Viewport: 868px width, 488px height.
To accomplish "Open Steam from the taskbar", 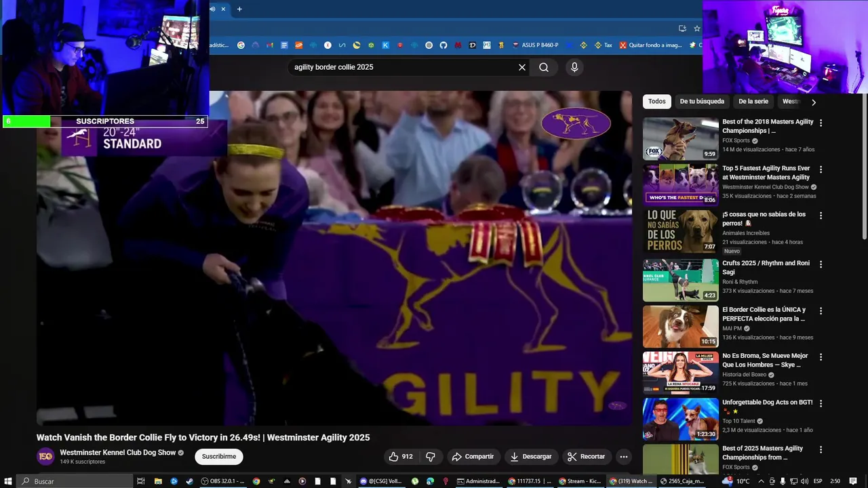I will [189, 481].
